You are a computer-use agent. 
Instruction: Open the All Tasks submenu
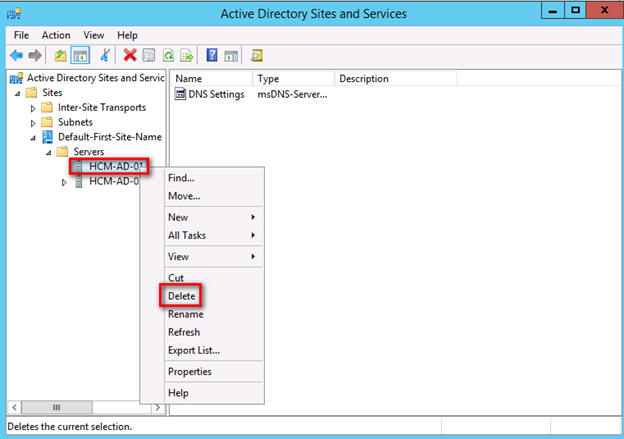click(211, 235)
